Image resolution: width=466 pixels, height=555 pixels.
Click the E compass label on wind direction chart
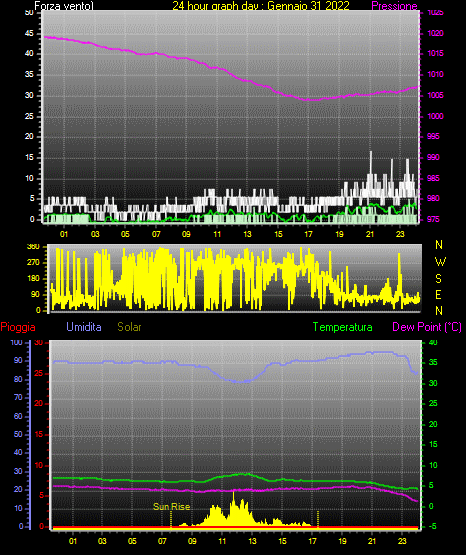click(438, 294)
